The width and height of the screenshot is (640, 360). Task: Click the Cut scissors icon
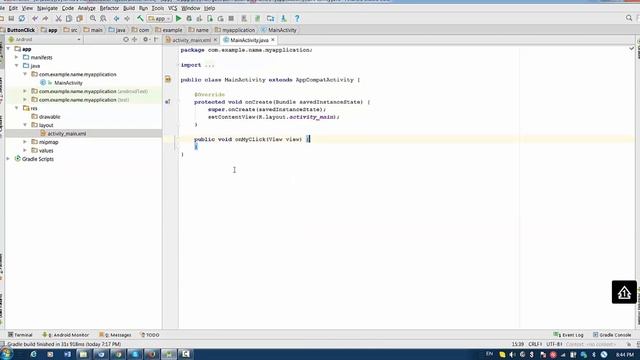[58, 18]
